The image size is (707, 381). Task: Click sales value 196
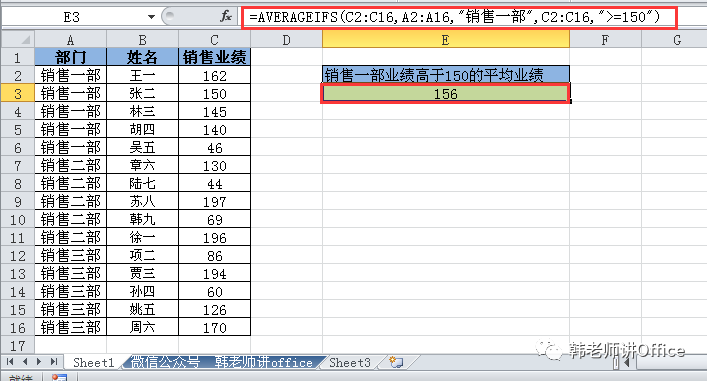(x=215, y=238)
